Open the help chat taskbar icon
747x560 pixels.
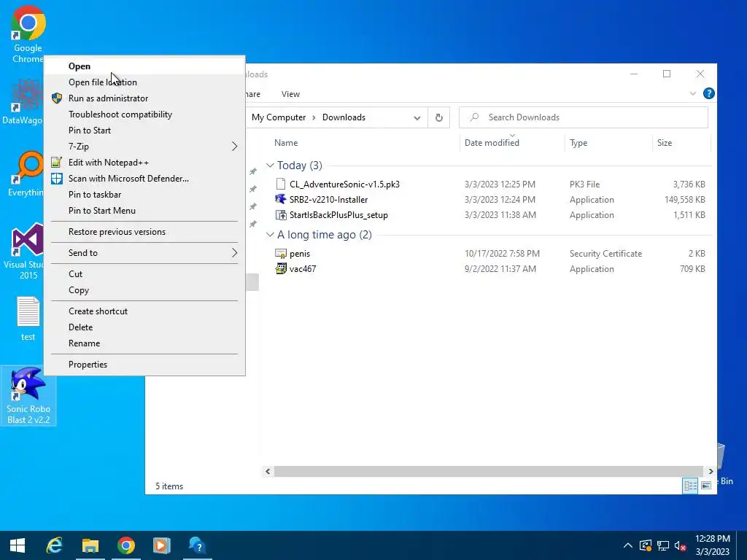click(x=197, y=545)
